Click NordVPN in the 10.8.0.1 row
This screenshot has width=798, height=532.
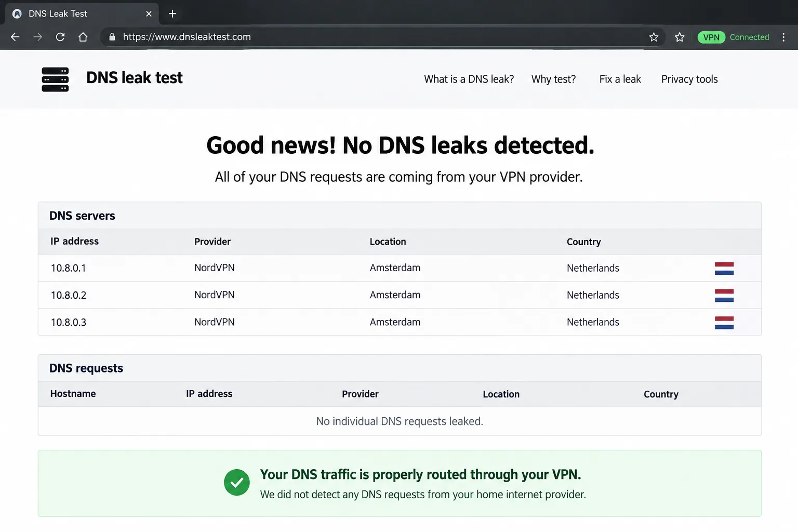tap(214, 268)
